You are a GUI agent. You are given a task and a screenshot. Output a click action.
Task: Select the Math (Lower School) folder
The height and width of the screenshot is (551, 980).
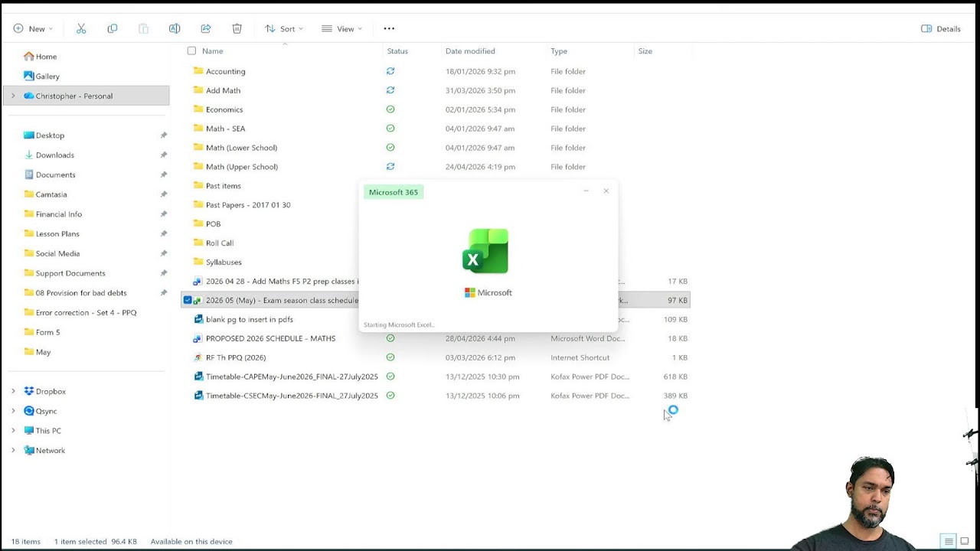(241, 148)
